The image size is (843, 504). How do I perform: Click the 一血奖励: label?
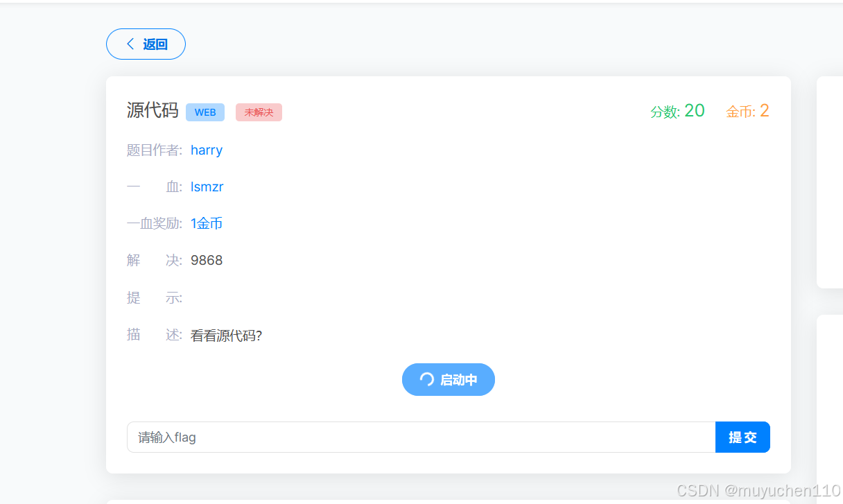coord(155,223)
